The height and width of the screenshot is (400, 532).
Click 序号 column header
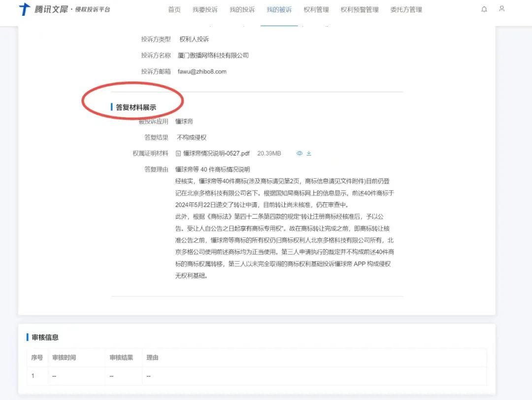pyautogui.click(x=37, y=358)
